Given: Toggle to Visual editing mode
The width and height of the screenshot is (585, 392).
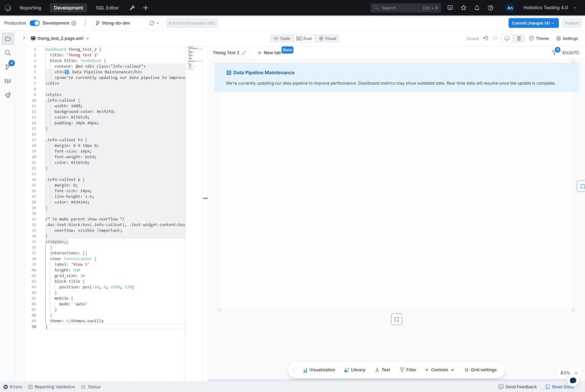Looking at the screenshot, I should click(x=327, y=38).
